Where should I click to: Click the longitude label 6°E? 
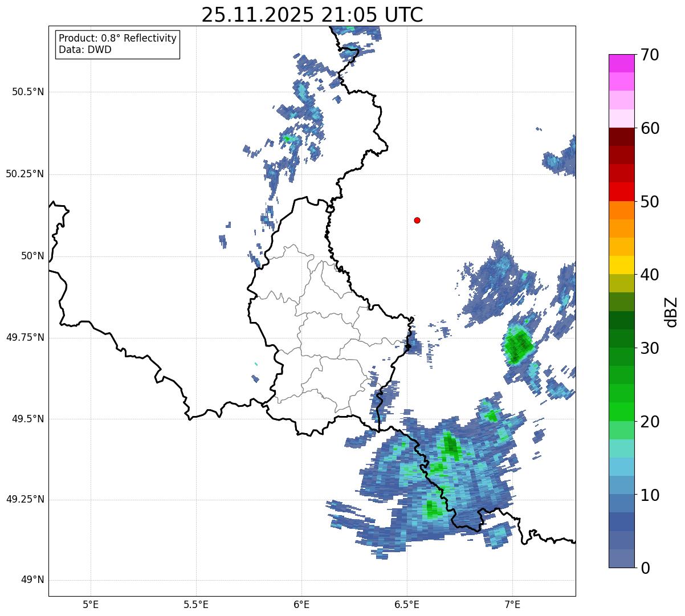pyautogui.click(x=301, y=604)
